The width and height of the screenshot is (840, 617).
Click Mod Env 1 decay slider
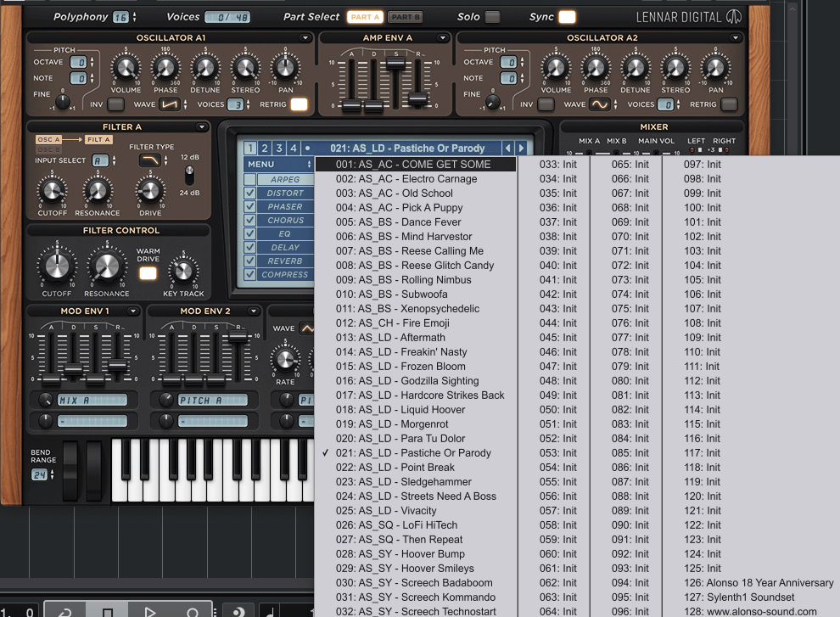pyautogui.click(x=73, y=369)
